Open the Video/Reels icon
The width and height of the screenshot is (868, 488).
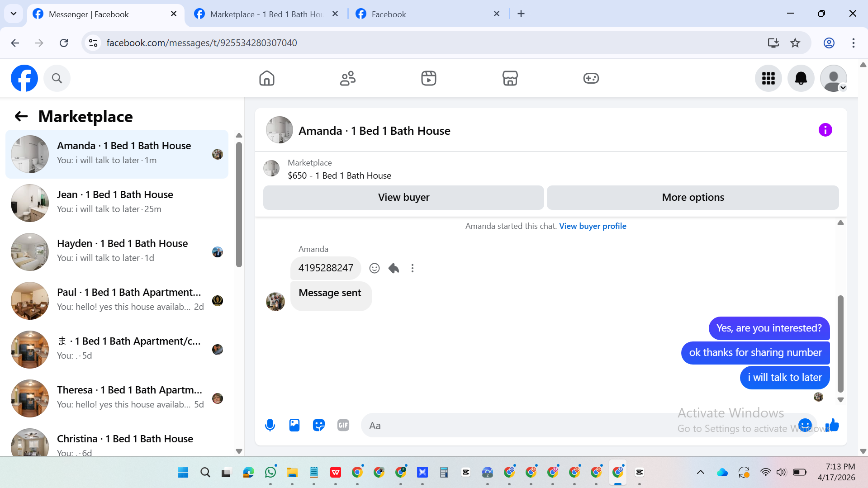pyautogui.click(x=429, y=78)
